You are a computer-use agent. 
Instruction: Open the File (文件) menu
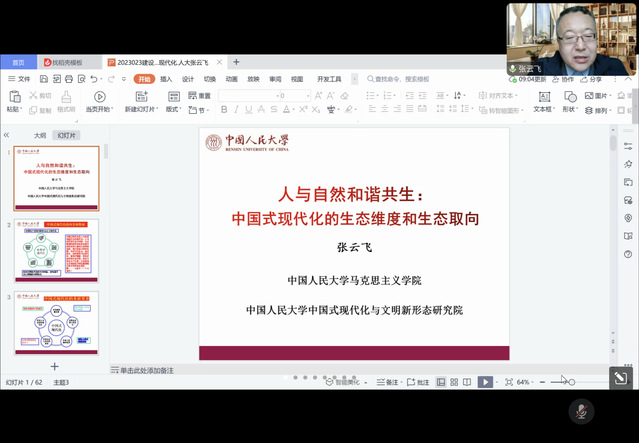(x=20, y=78)
